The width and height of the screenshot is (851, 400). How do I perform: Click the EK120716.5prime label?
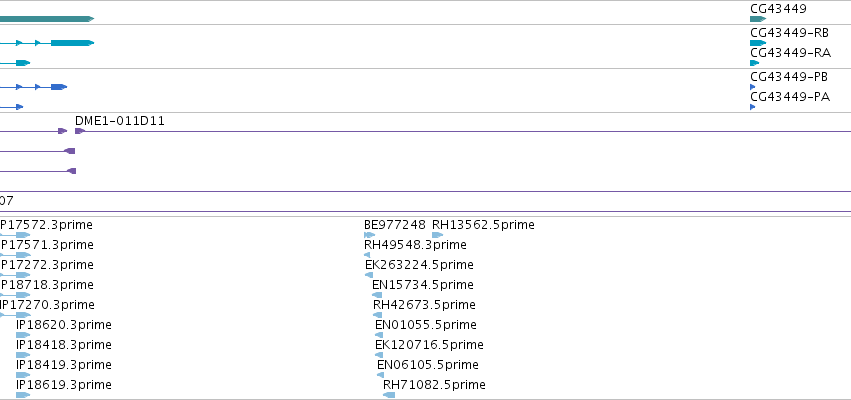coord(429,345)
